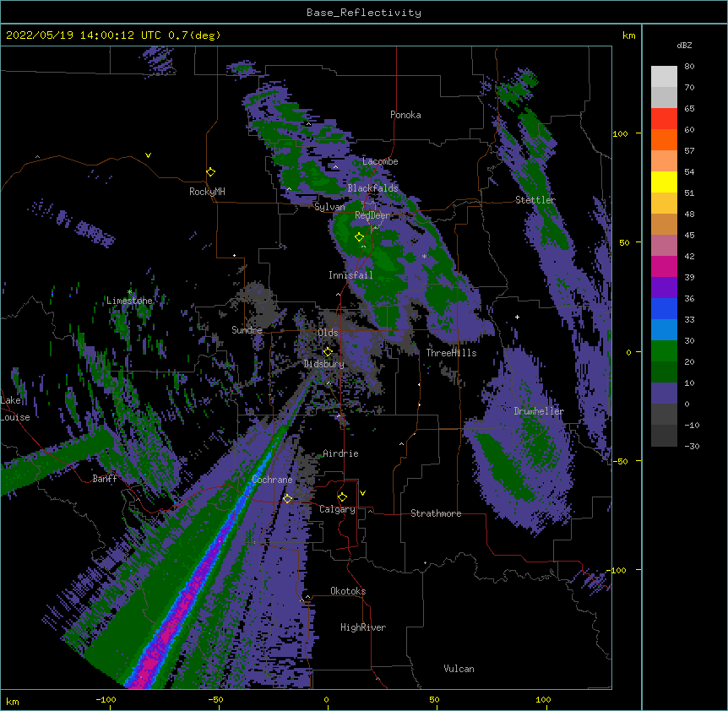This screenshot has width=728, height=711.
Task: Select the medium gray -10 to 0 dBZ swatch
Action: (664, 415)
